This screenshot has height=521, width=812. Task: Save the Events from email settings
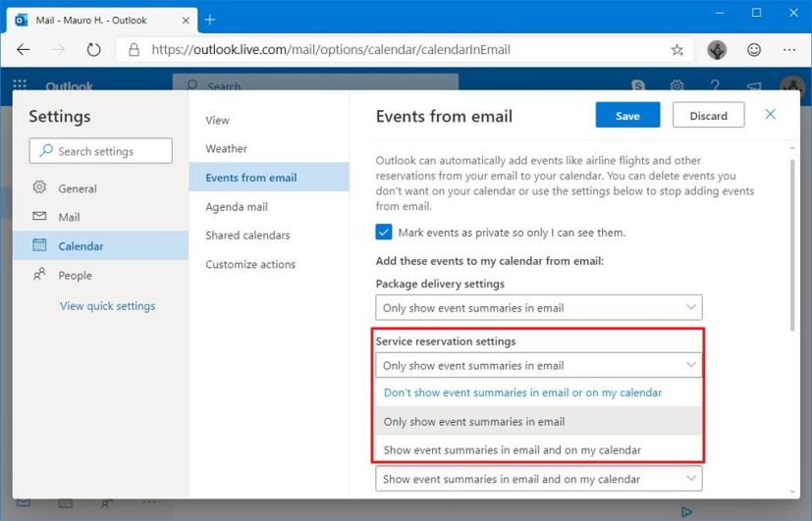[x=627, y=115]
